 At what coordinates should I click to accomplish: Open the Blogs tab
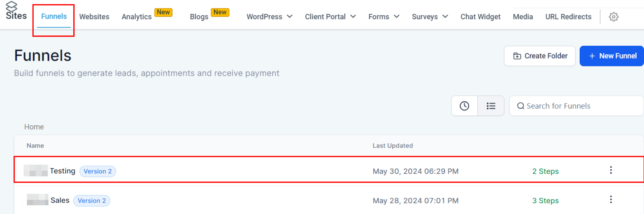[199, 17]
